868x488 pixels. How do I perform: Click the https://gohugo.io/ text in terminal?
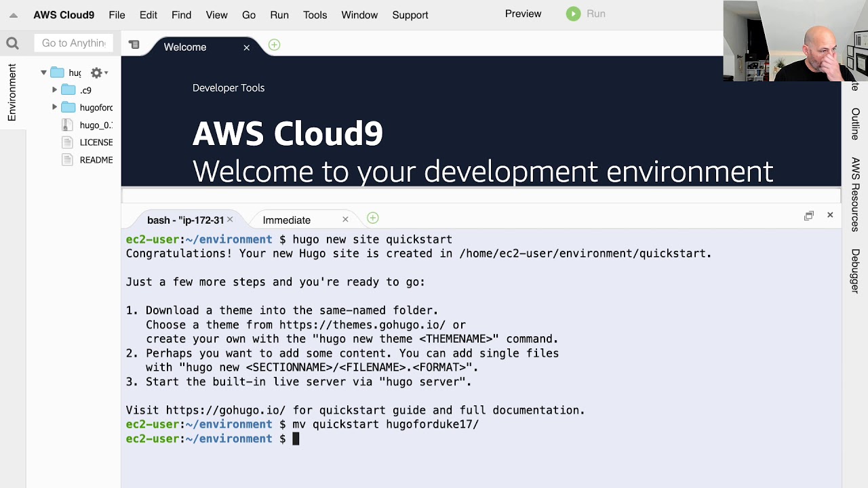226,410
